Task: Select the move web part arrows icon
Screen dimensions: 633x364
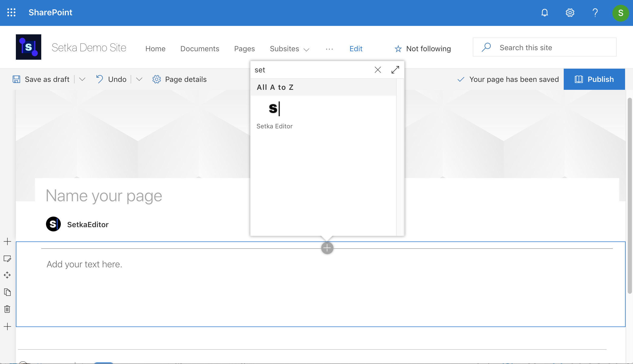Action: pos(7,275)
